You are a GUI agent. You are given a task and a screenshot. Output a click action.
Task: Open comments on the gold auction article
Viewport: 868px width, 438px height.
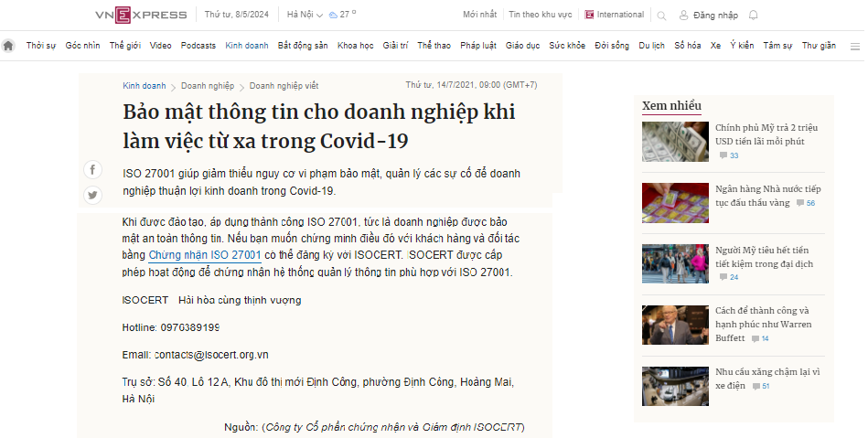pyautogui.click(x=805, y=203)
